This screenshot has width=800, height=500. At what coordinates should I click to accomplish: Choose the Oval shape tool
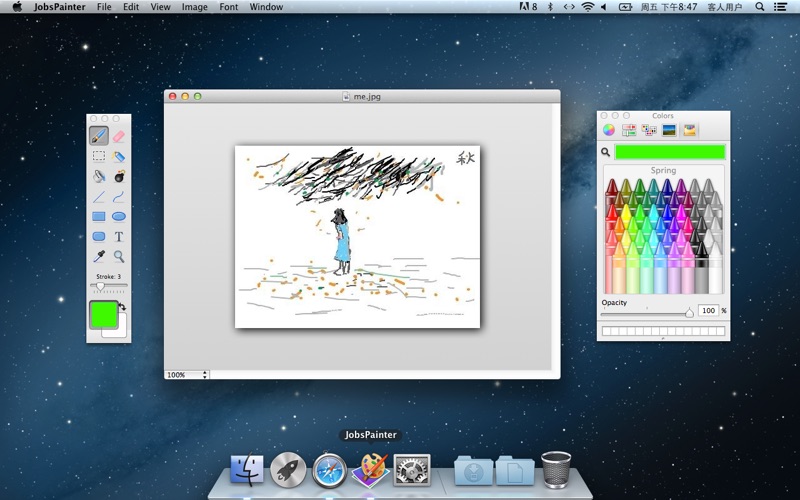point(118,216)
